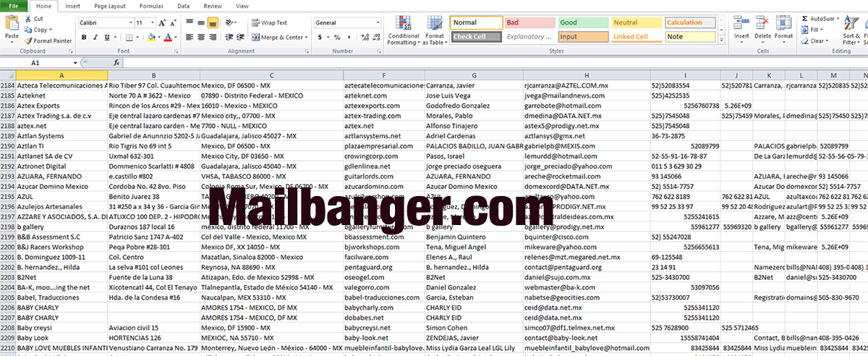Screen dimensions: 868x356
Task: Click cell 'aztex-trading.com'
Action: 383,116
